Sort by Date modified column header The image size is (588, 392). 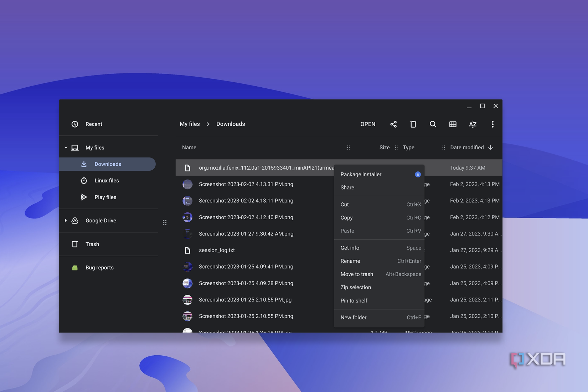coord(467,148)
